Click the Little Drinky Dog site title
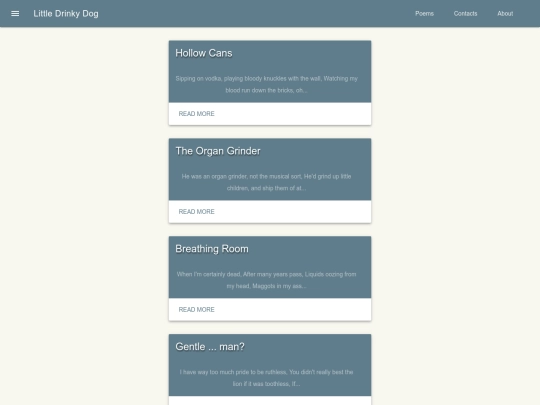This screenshot has height=405, width=540. 66,14
